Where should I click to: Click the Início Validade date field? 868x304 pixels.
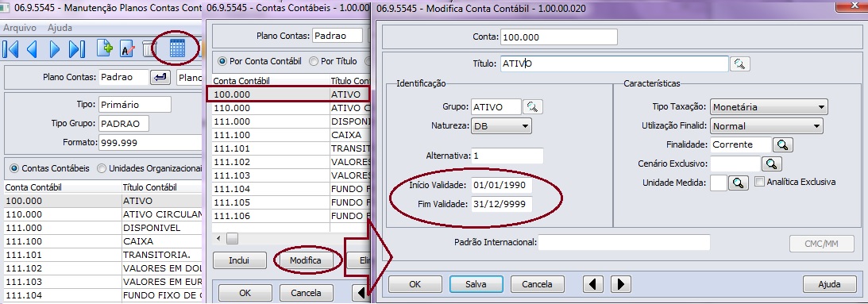pyautogui.click(x=502, y=185)
